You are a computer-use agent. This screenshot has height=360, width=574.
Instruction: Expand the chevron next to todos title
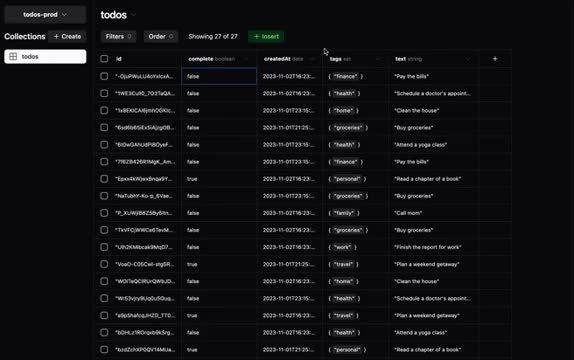click(134, 15)
